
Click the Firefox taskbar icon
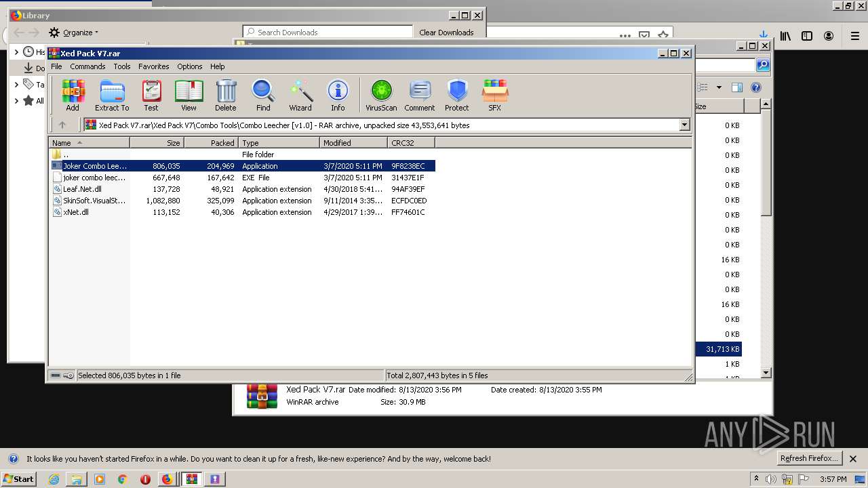coord(167,479)
